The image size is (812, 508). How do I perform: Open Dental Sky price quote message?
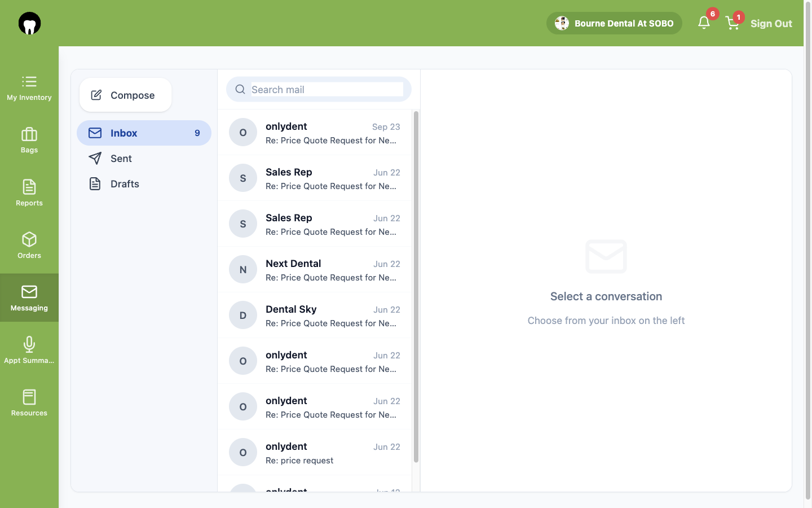click(x=315, y=316)
